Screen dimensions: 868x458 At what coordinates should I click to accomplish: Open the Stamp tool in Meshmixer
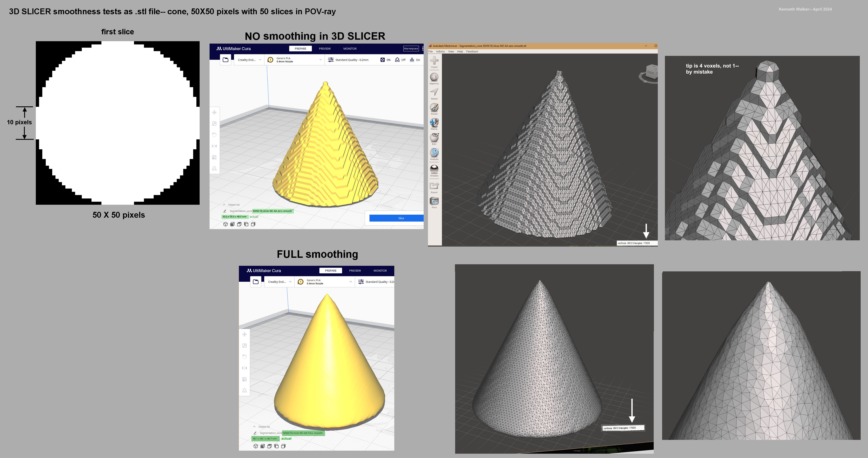(x=434, y=124)
